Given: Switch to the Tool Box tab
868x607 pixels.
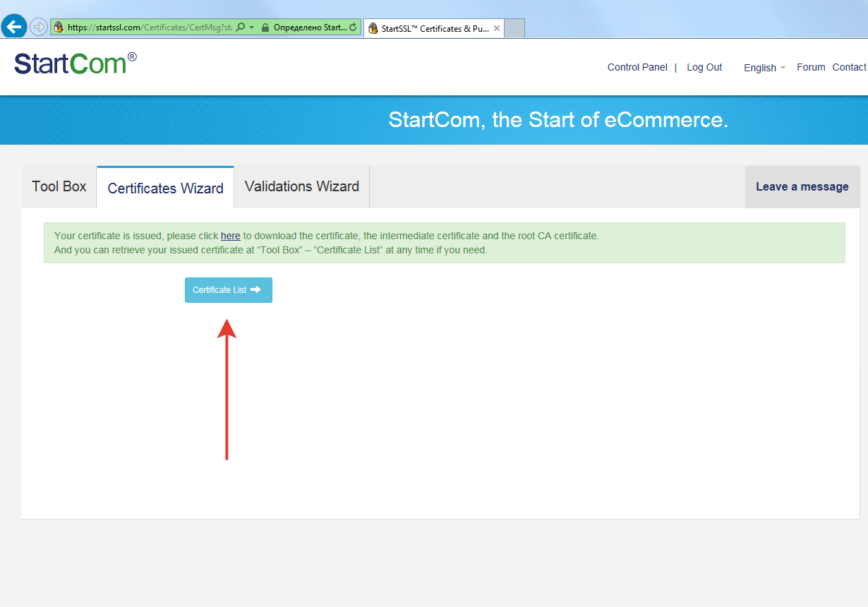Looking at the screenshot, I should pos(59,187).
